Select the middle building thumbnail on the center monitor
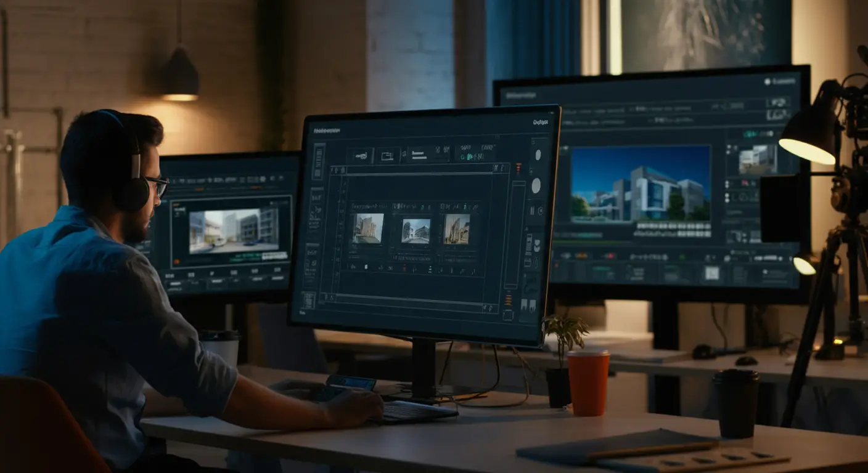 tap(416, 231)
